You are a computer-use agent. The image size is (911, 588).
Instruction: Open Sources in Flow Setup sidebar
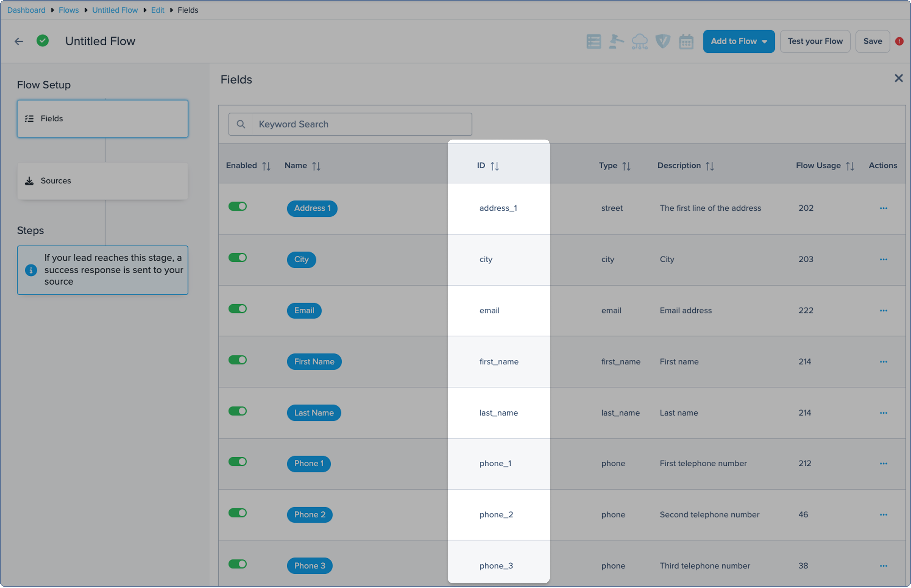point(102,181)
